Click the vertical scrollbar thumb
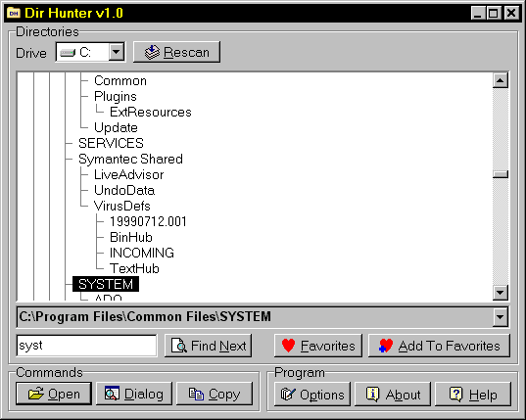 pyautogui.click(x=501, y=174)
